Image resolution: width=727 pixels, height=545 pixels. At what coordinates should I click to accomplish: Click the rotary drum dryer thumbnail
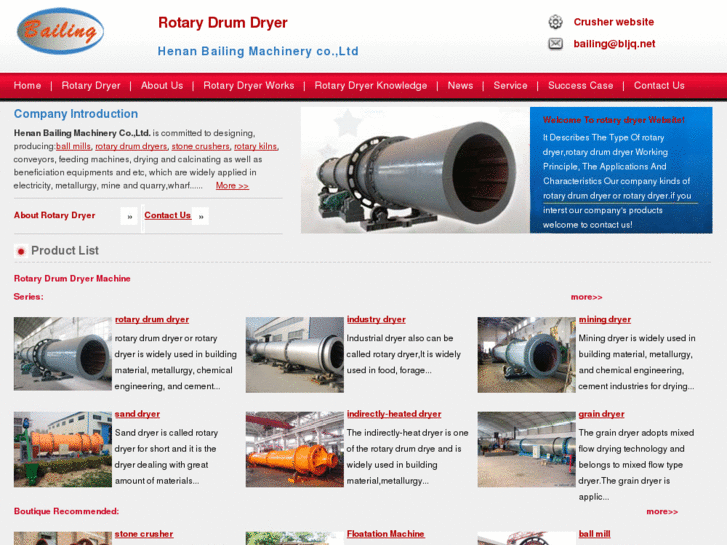[63, 354]
